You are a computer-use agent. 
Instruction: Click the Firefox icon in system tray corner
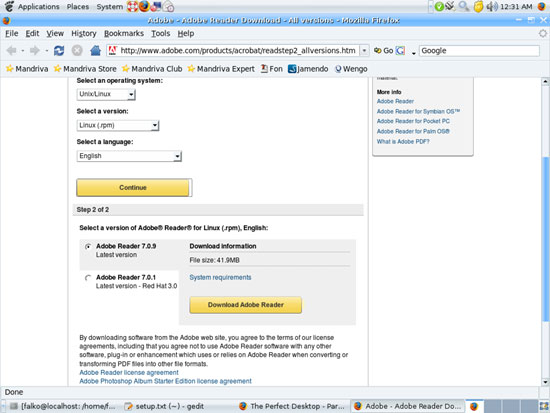[x=542, y=6]
